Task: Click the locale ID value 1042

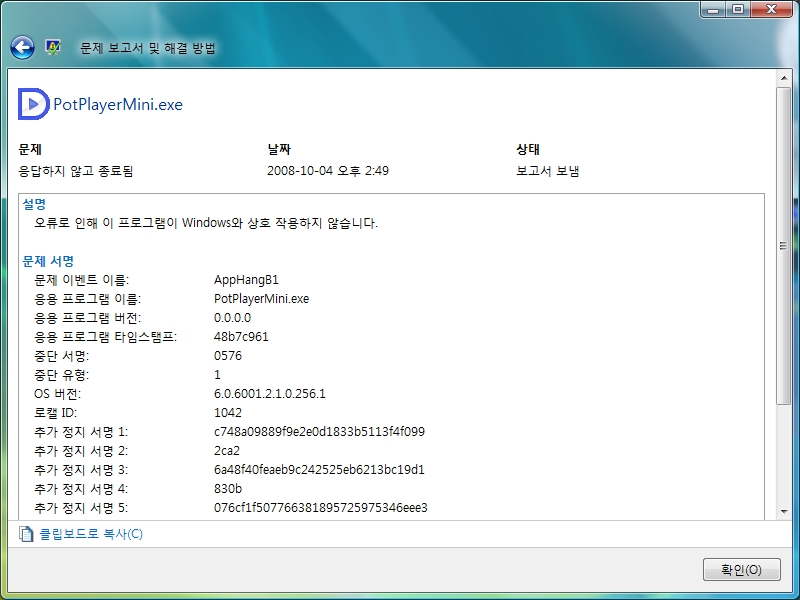Action: click(228, 412)
